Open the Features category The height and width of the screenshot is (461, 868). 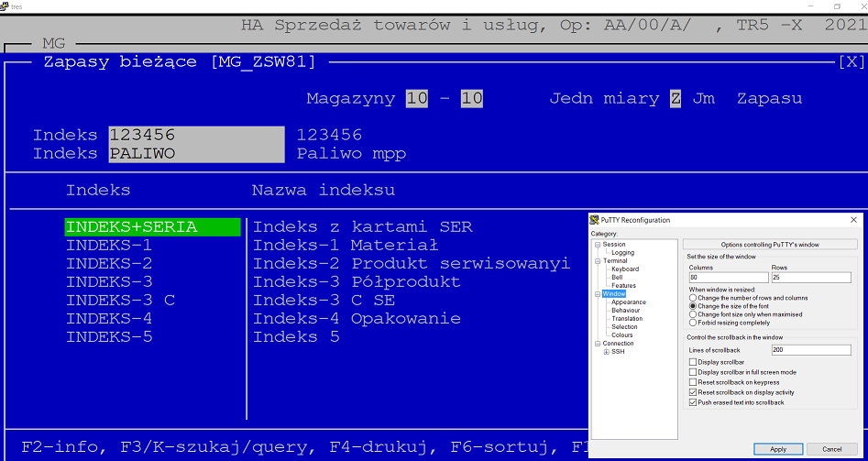[x=624, y=286]
